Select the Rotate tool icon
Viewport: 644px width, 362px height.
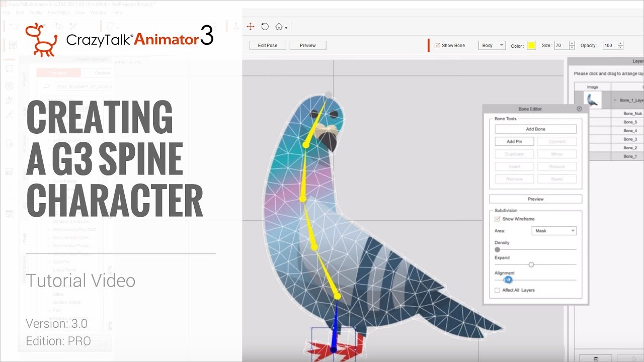coord(265,27)
